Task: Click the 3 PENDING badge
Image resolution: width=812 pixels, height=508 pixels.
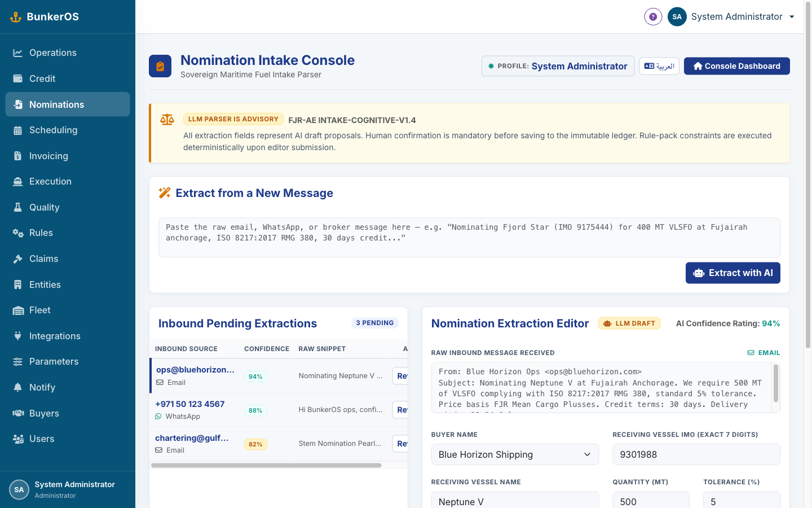Action: [x=375, y=323]
